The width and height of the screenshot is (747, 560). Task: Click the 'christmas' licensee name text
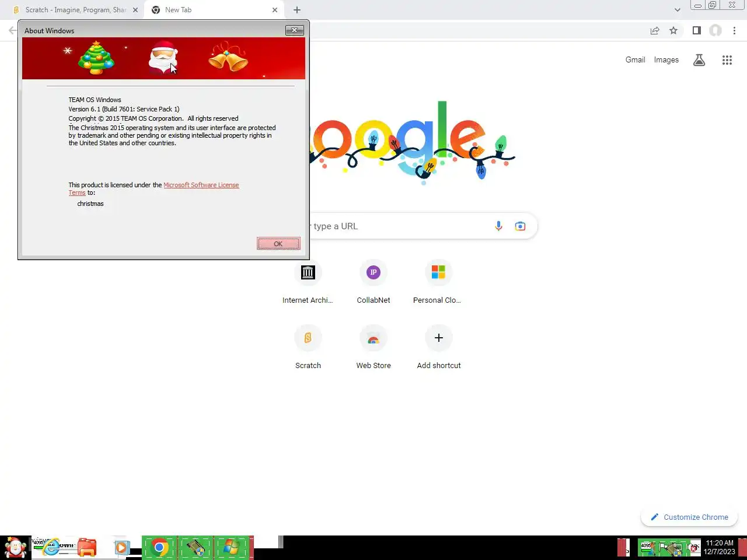tap(90, 204)
